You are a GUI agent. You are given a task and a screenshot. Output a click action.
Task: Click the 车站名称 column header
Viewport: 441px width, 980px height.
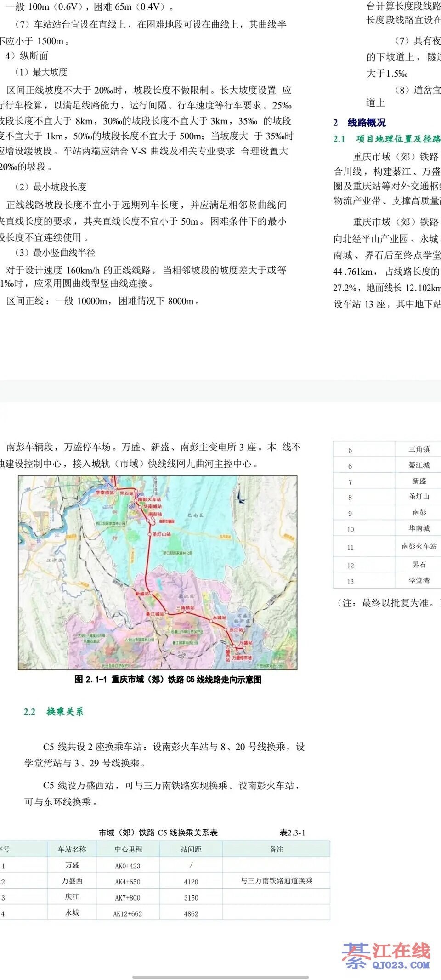tap(72, 849)
